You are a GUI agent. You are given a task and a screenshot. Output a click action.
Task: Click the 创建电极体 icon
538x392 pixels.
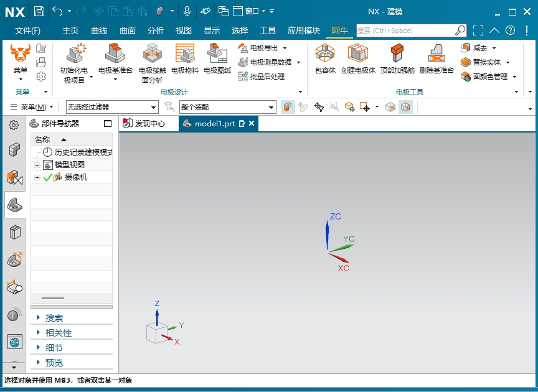coord(358,56)
